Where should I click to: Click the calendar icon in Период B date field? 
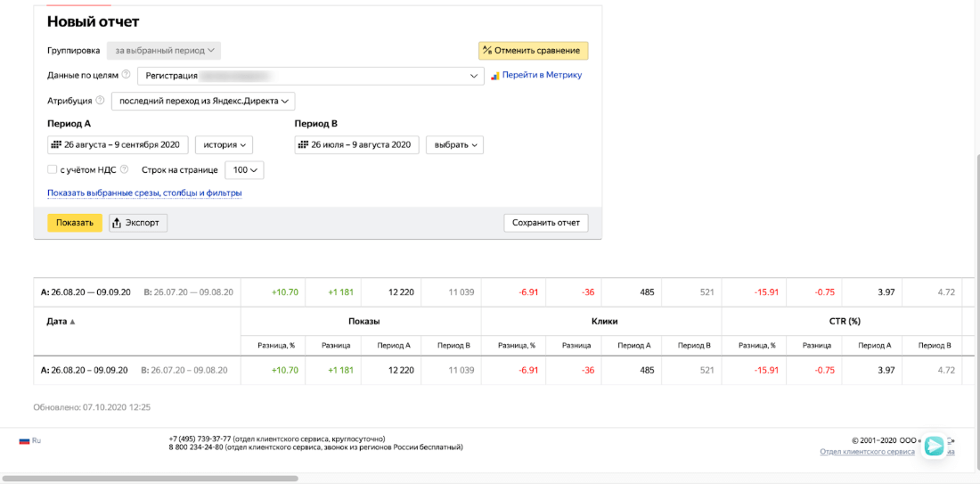click(305, 144)
